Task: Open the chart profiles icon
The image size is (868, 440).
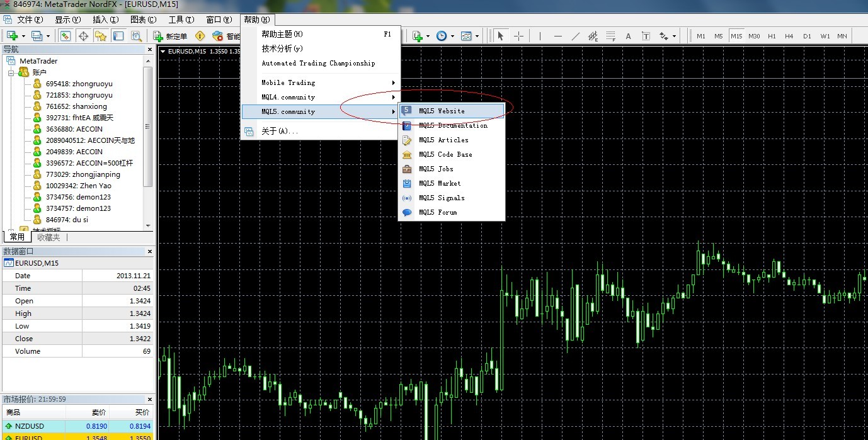Action: pos(37,36)
